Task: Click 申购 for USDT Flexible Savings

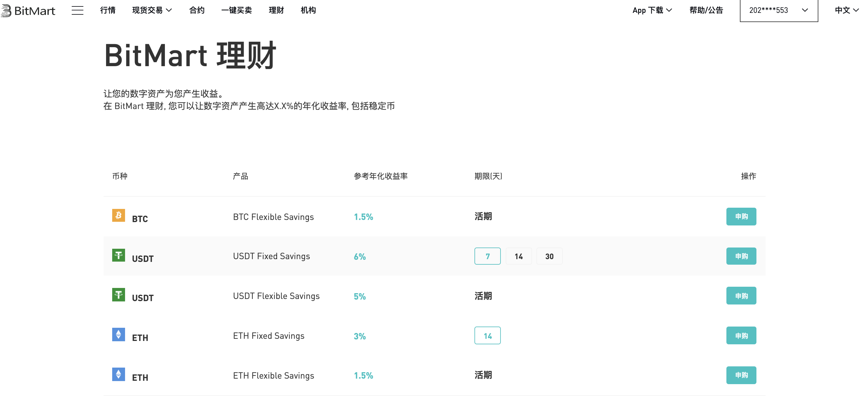Action: point(741,296)
